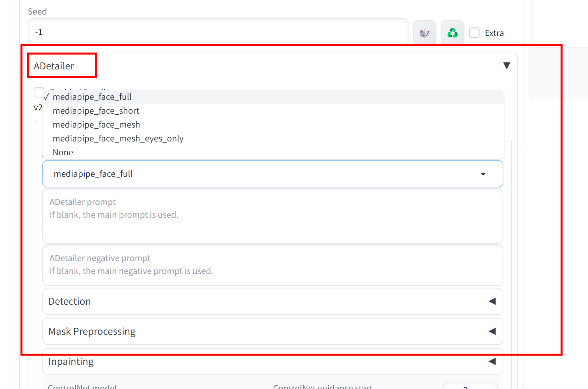Choose None in the model list
The height and width of the screenshot is (389, 588).
63,152
